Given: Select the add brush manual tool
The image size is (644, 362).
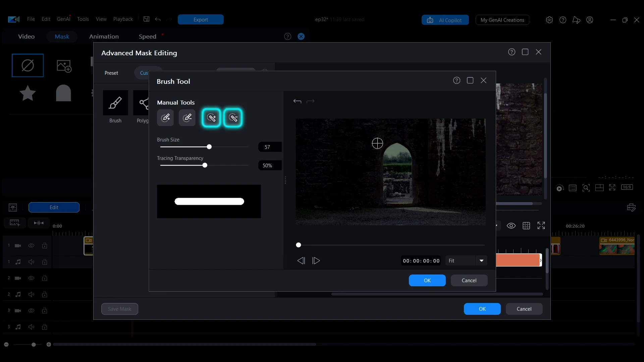Looking at the screenshot, I should pos(165,118).
